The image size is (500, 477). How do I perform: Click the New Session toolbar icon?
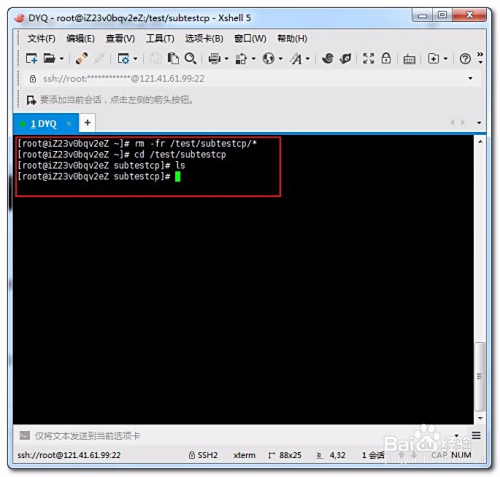(x=32, y=59)
